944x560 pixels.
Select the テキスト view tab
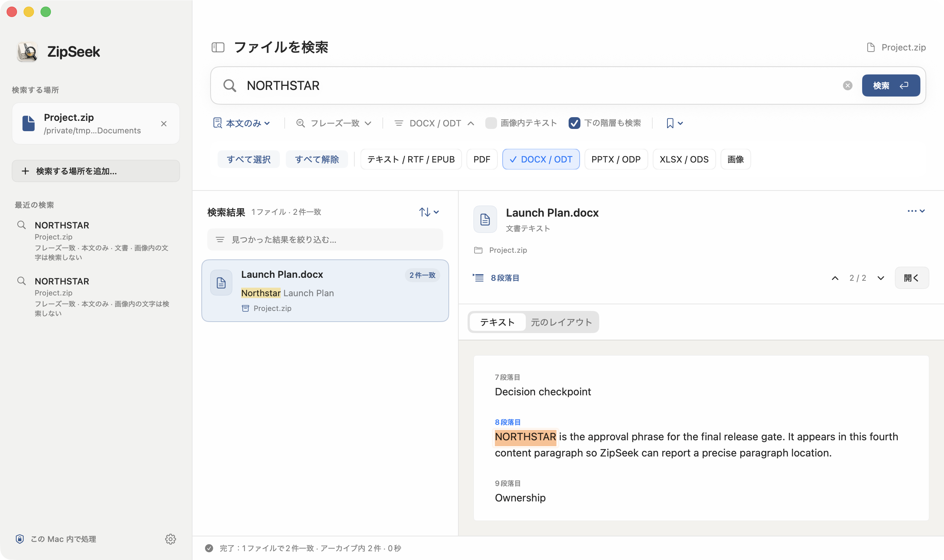(x=497, y=322)
